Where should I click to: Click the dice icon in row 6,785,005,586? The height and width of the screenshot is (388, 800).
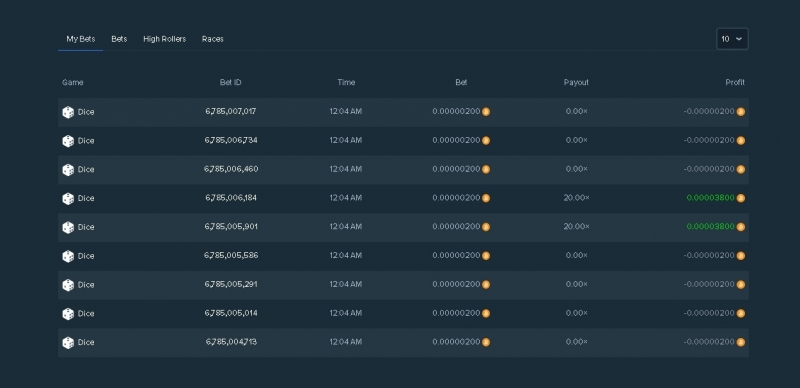click(68, 256)
